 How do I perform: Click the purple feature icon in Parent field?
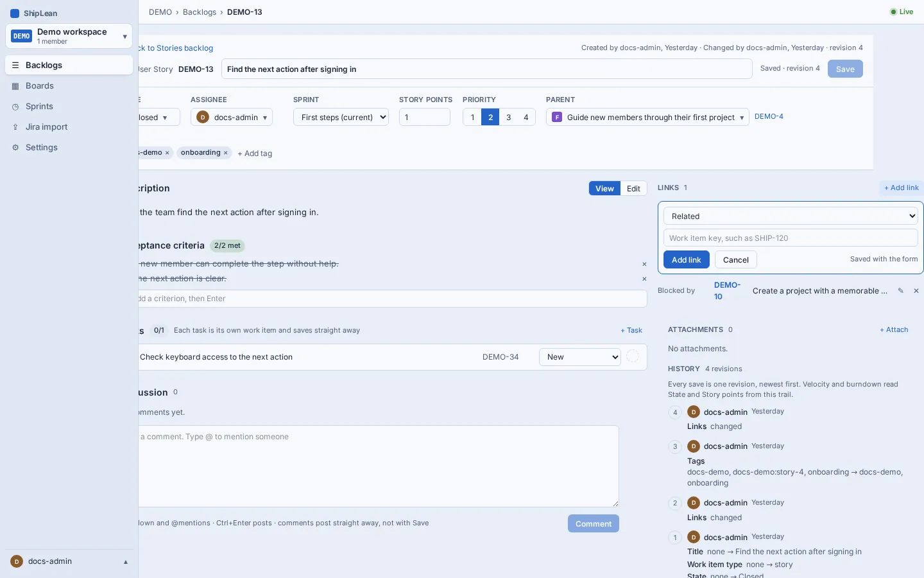tap(557, 118)
